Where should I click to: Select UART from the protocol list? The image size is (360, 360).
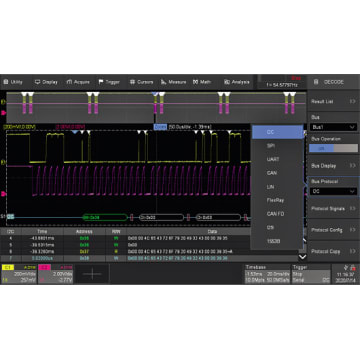277,159
